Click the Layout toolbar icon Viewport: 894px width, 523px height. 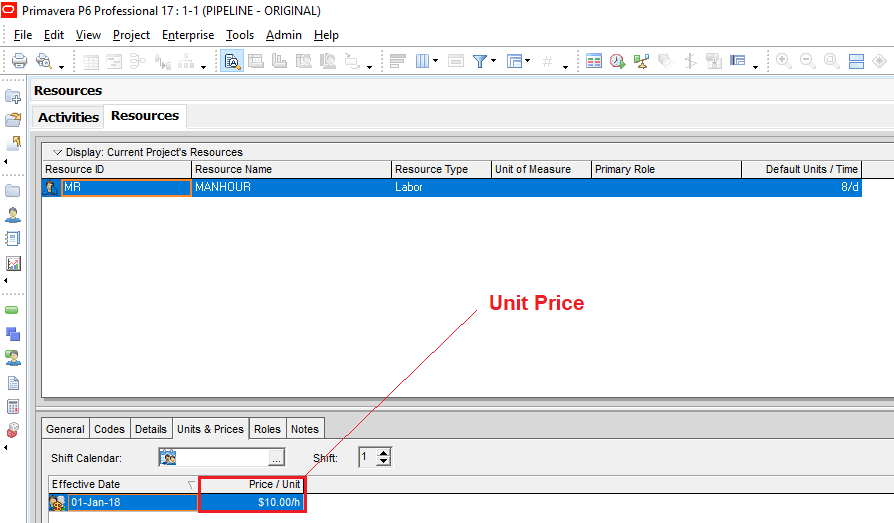coord(738,60)
